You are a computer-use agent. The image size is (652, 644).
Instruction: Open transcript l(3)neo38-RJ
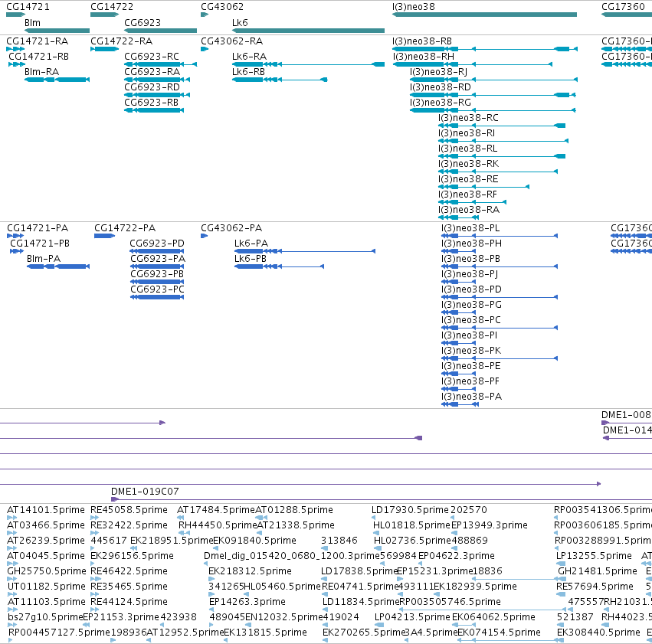[x=438, y=72]
